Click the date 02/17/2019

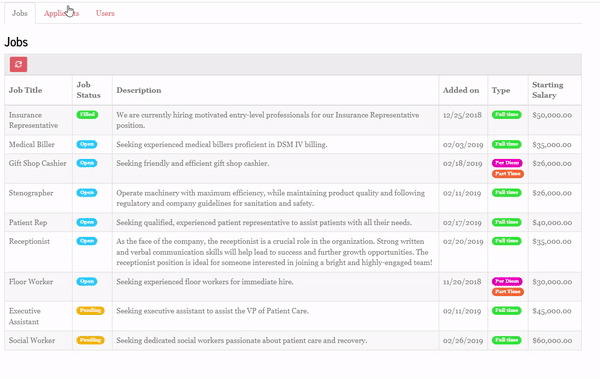(x=462, y=222)
